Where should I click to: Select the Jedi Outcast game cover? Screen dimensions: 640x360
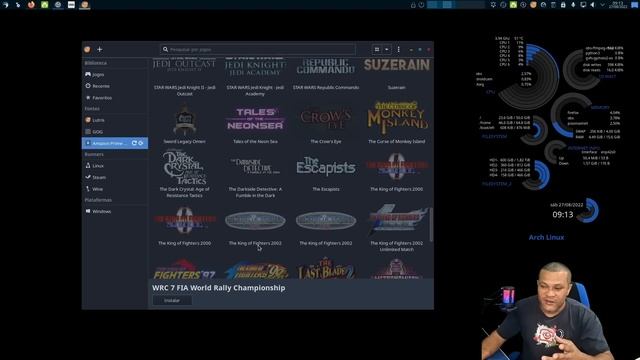(x=184, y=66)
